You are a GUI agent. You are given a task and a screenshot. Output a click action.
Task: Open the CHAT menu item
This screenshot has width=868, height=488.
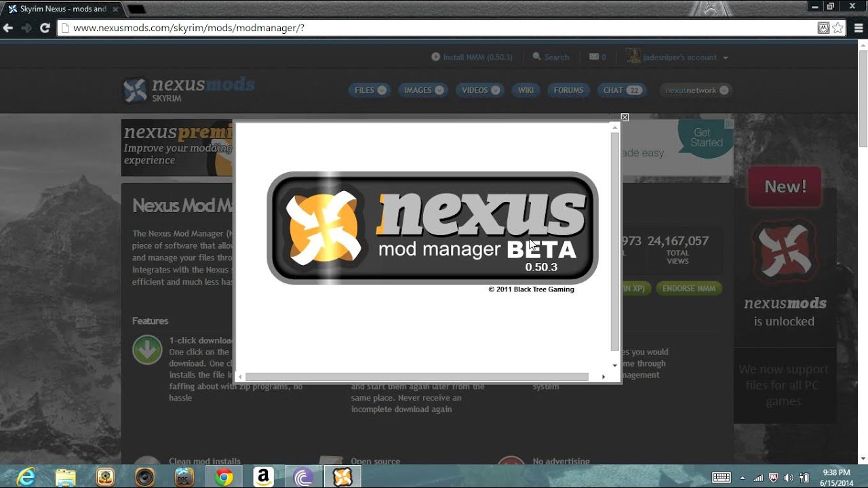(x=621, y=90)
